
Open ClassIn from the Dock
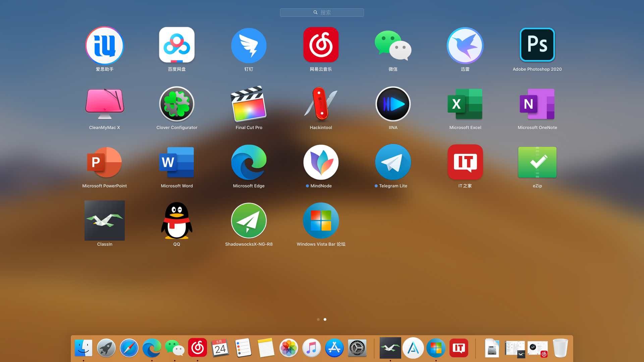(390, 348)
